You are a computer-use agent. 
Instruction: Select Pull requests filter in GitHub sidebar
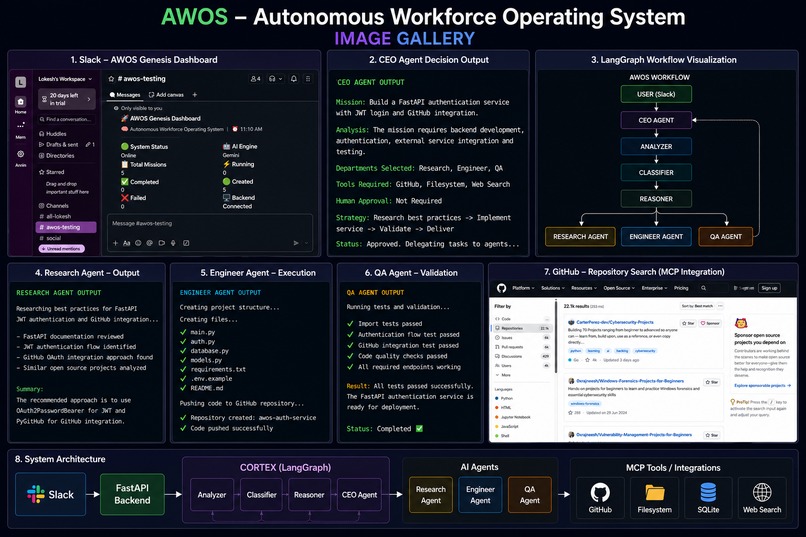pyautogui.click(x=522, y=347)
